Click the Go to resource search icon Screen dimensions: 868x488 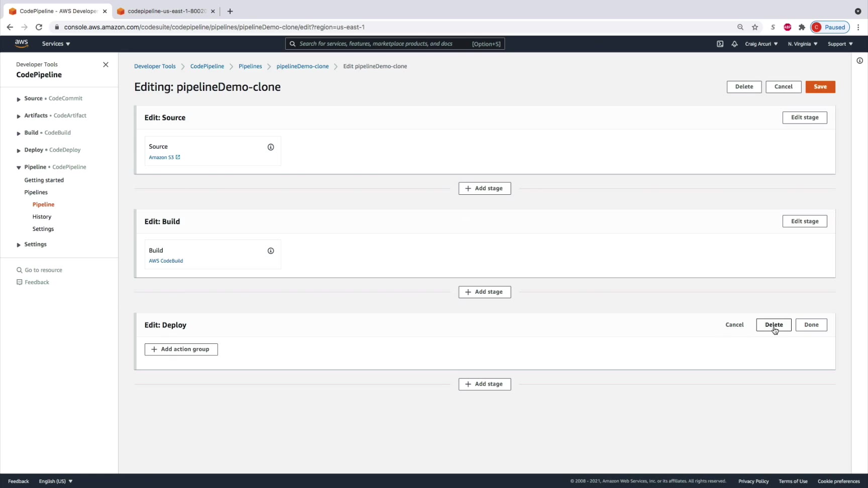(20, 270)
